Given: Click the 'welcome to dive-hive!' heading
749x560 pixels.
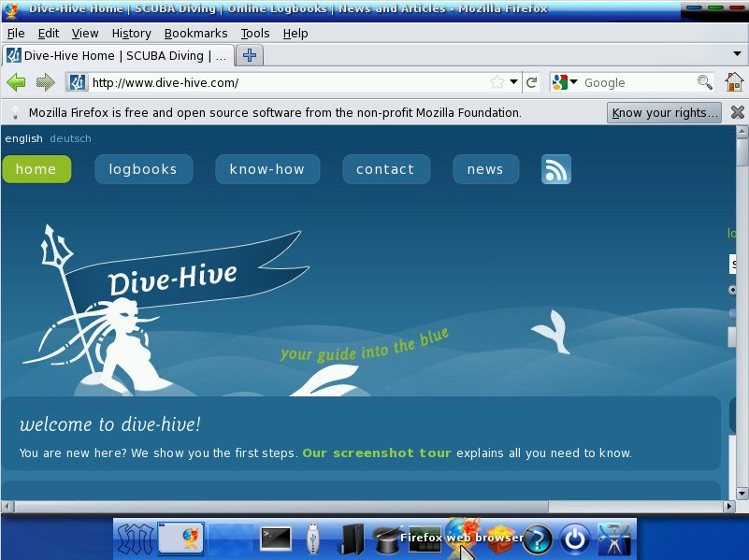Looking at the screenshot, I should coord(110,424).
